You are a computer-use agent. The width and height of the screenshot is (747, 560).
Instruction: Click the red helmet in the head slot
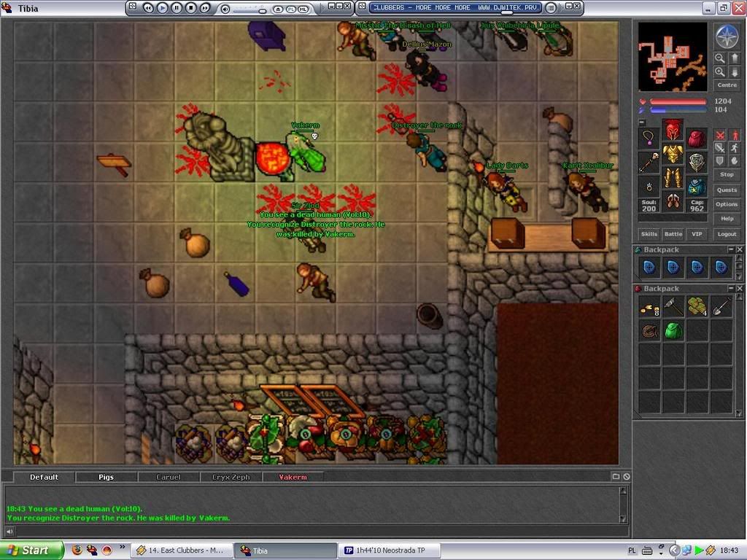coord(673,129)
